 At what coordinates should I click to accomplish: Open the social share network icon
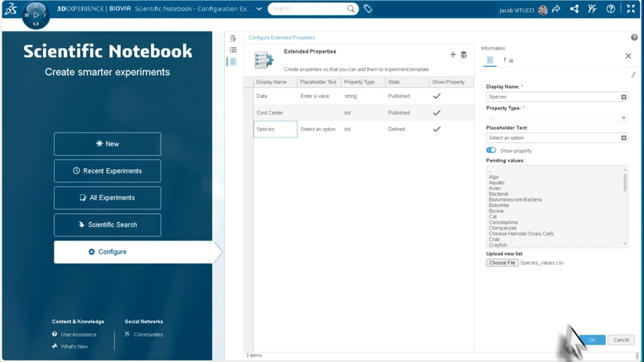click(574, 9)
